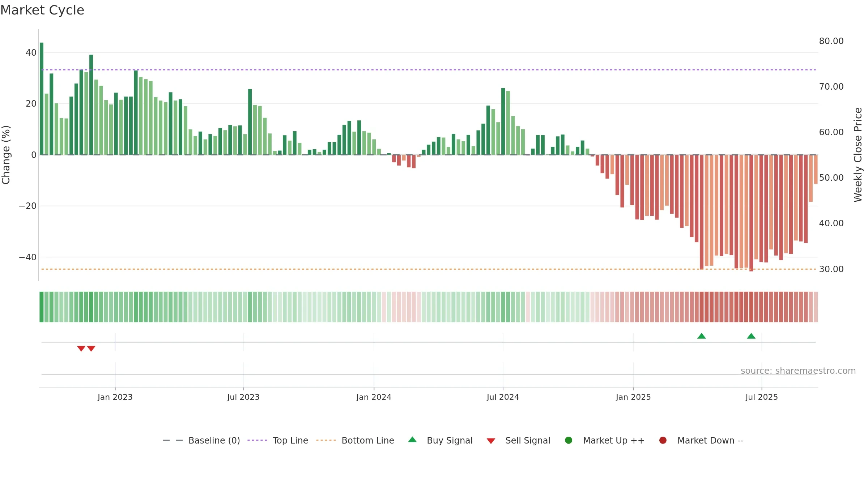The height and width of the screenshot is (488, 868).
Task: Click the 50.00 price axis label
Action: (831, 177)
